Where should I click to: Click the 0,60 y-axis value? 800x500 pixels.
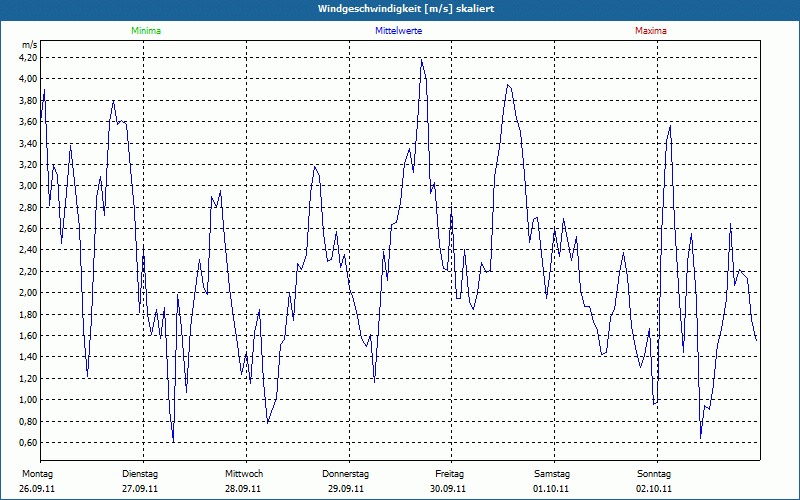tap(29, 442)
